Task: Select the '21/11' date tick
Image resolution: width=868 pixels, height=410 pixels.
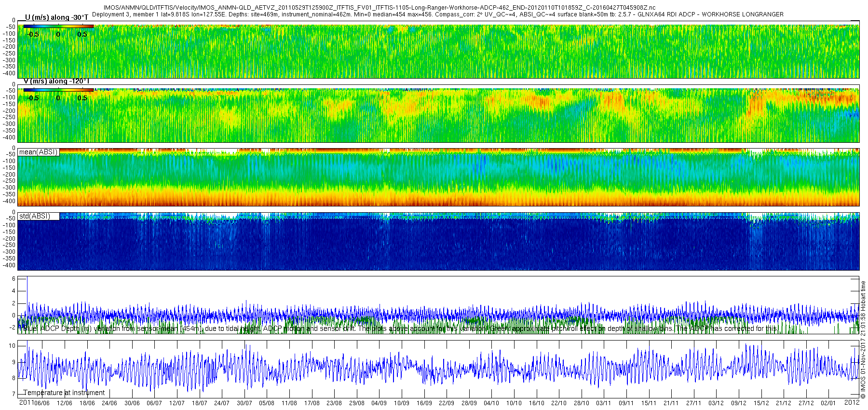Action: (x=671, y=403)
